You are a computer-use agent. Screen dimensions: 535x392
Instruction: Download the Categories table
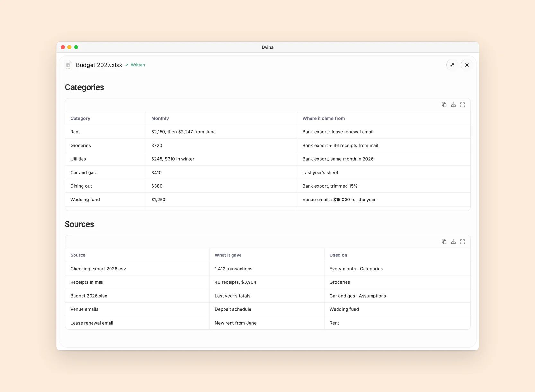click(x=453, y=105)
